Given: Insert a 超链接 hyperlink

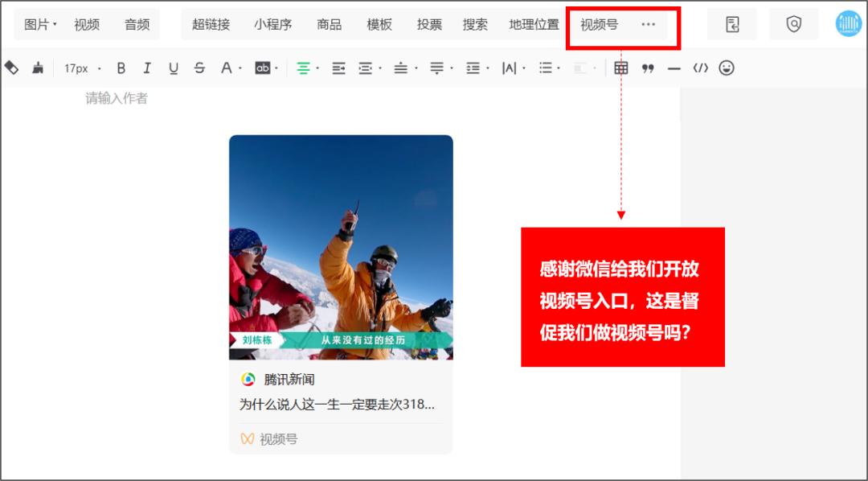Looking at the screenshot, I should pyautogui.click(x=211, y=24).
